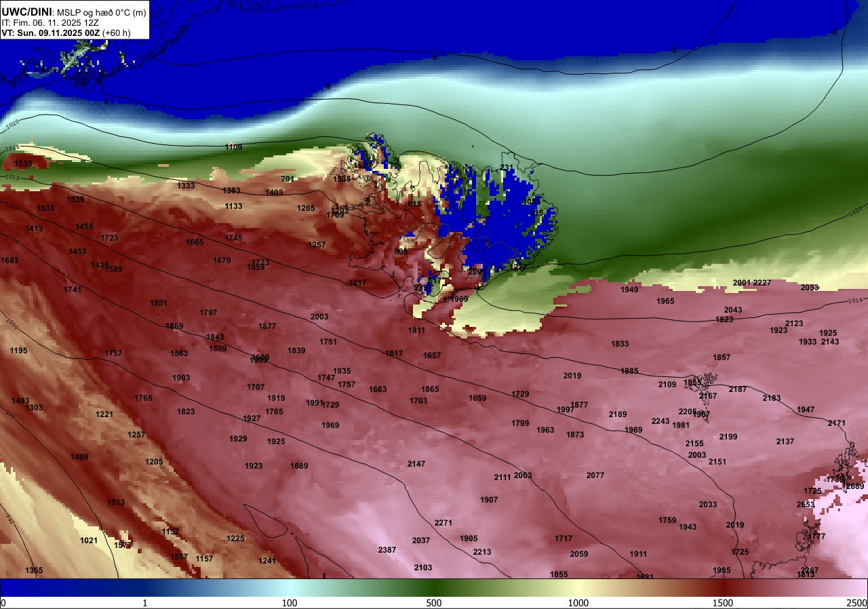Click the IT: Fim. 06. 11. 2025 12Z line
868x609 pixels.
coord(50,22)
